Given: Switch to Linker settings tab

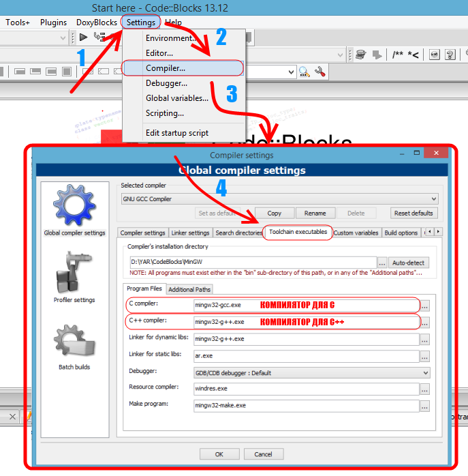Looking at the screenshot, I should [190, 233].
